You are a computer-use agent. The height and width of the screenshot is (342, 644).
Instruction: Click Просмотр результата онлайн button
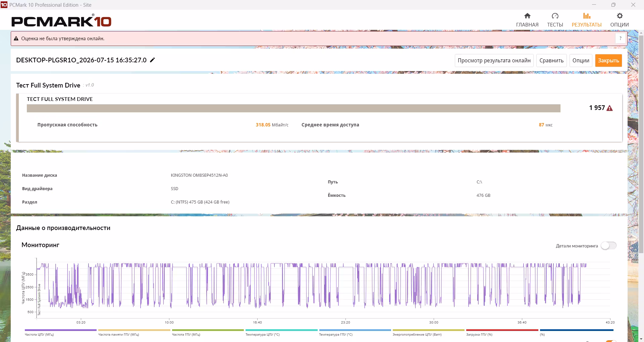click(x=494, y=60)
